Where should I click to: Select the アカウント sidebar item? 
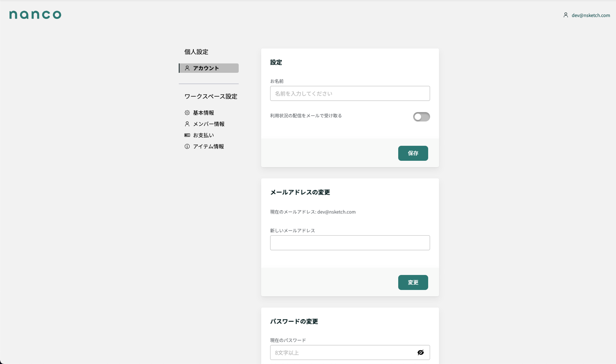click(209, 68)
